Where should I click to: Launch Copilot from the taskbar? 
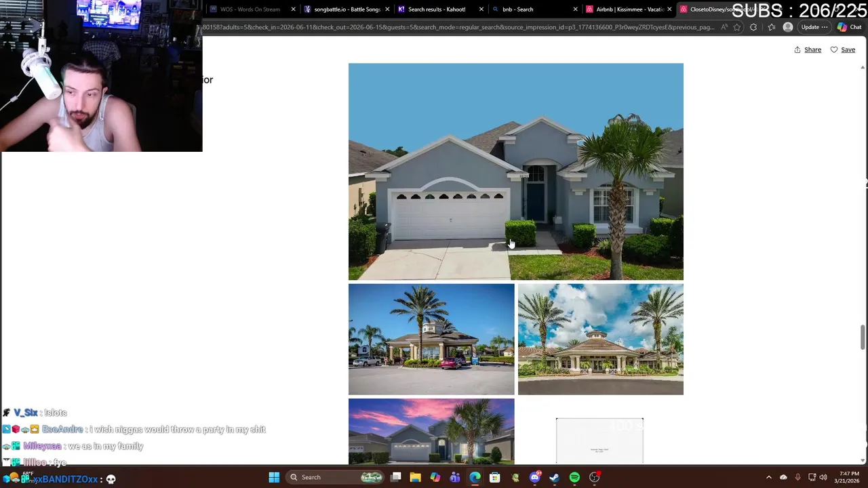(x=435, y=477)
